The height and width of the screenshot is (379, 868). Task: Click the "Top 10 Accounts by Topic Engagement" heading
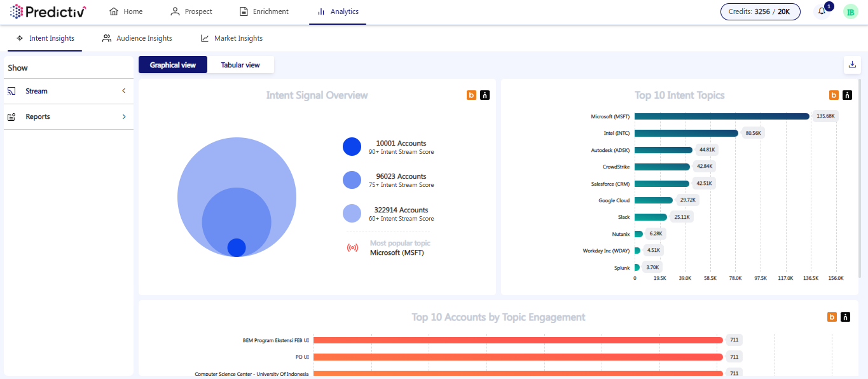click(x=499, y=317)
